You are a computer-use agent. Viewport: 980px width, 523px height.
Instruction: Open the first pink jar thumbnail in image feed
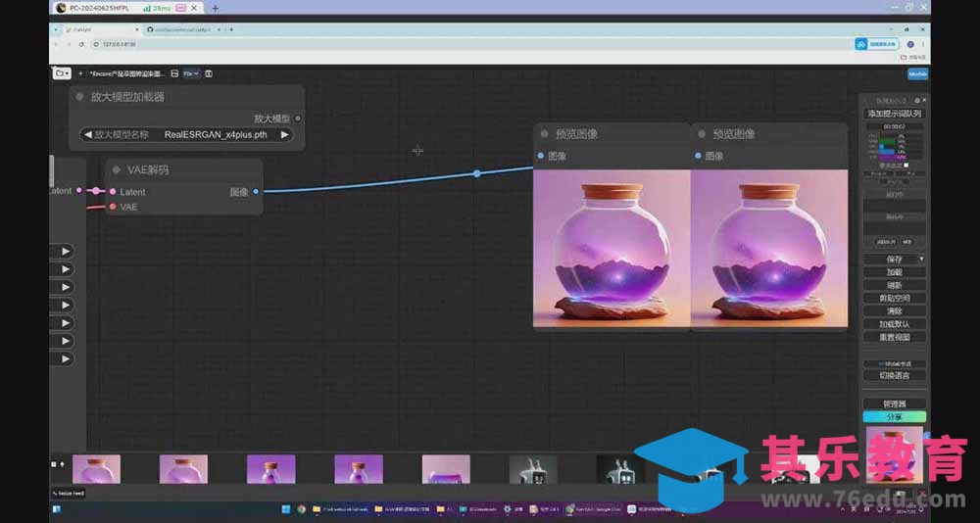(x=96, y=468)
